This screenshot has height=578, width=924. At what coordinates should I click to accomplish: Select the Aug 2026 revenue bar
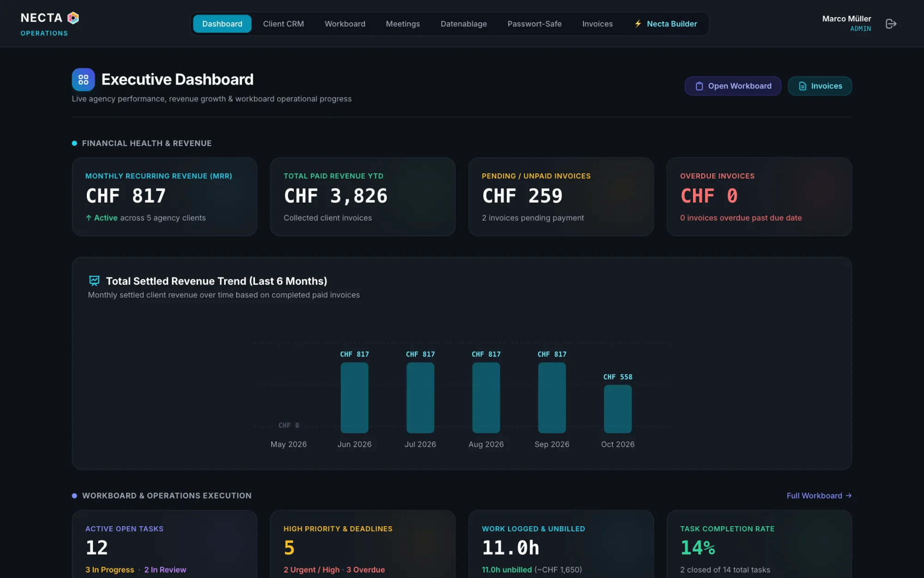pyautogui.click(x=486, y=398)
